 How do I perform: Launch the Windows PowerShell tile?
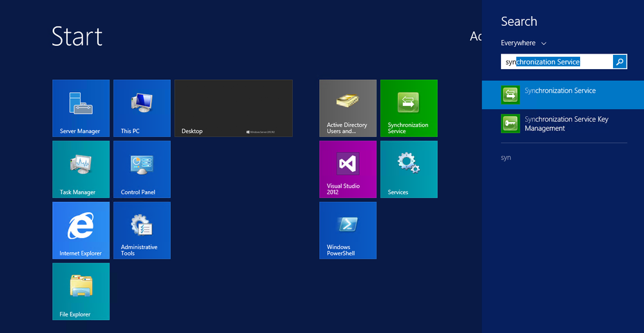(x=348, y=230)
